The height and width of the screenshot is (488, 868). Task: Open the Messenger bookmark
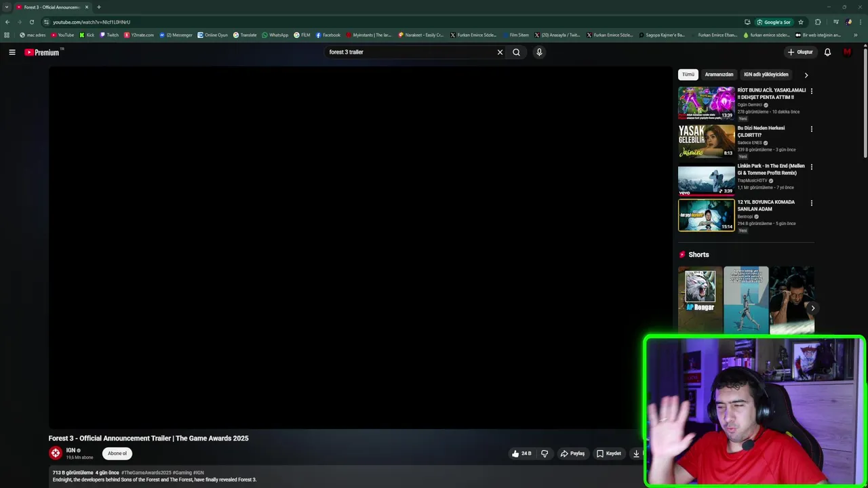coord(176,35)
